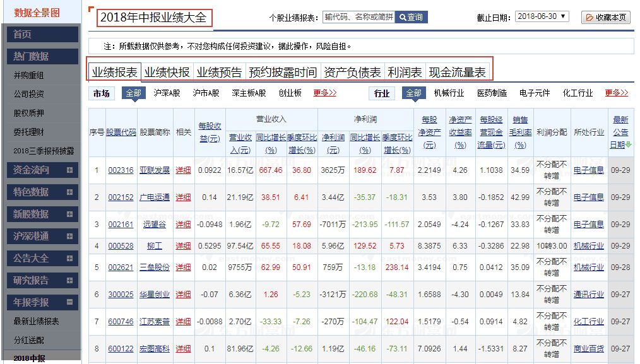Switch to the 业绩快报 tab
The width and height of the screenshot is (640, 364).
tap(167, 72)
